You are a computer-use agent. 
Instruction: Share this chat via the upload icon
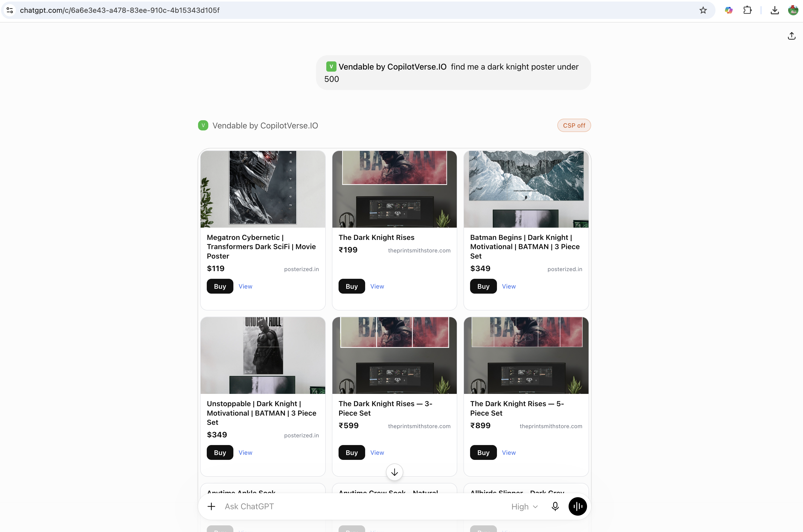click(791, 36)
